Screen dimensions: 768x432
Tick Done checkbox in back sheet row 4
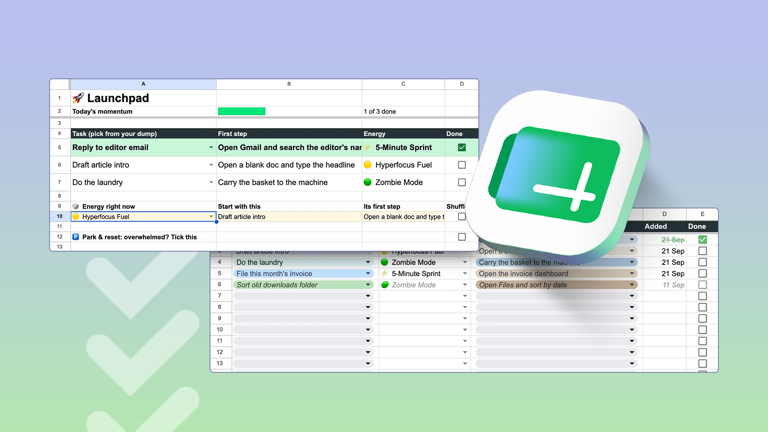pos(702,263)
